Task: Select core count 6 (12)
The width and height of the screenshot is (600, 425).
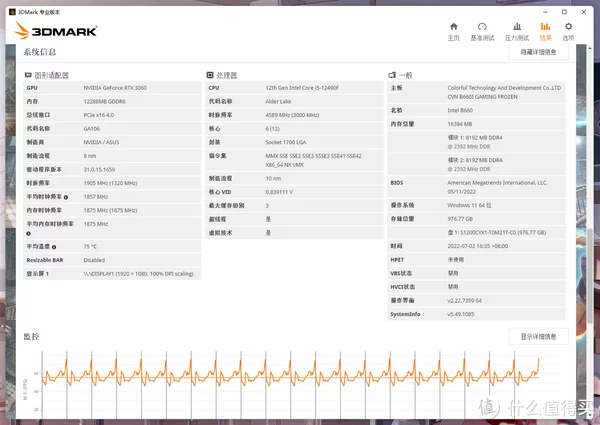Action: click(x=272, y=129)
